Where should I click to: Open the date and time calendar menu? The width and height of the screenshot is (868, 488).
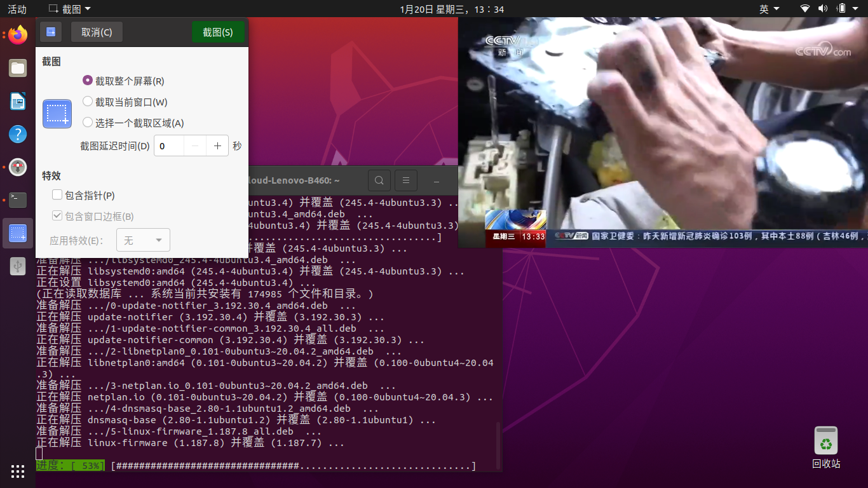pos(452,9)
